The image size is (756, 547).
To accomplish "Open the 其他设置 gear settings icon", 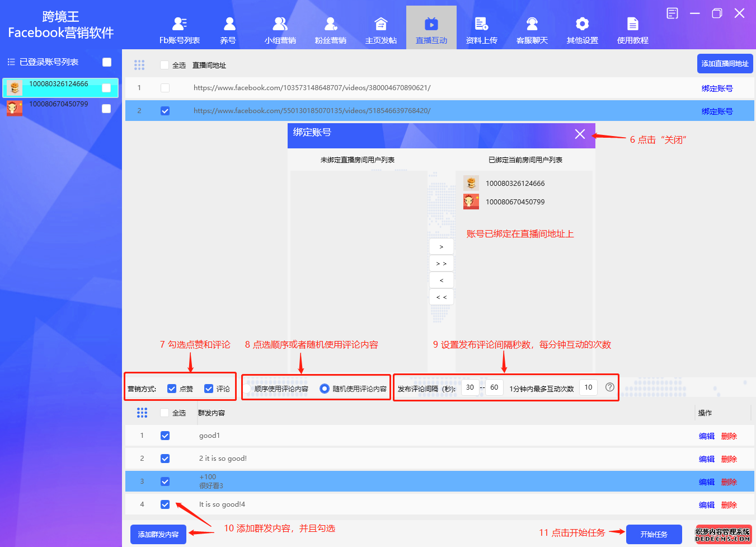I will [583, 24].
